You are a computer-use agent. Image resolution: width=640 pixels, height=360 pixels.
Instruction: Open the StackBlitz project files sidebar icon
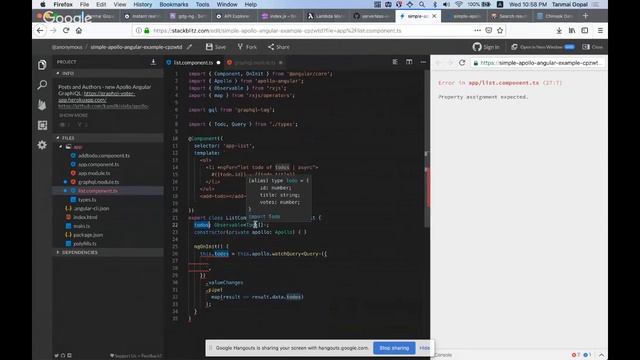coord(42,64)
